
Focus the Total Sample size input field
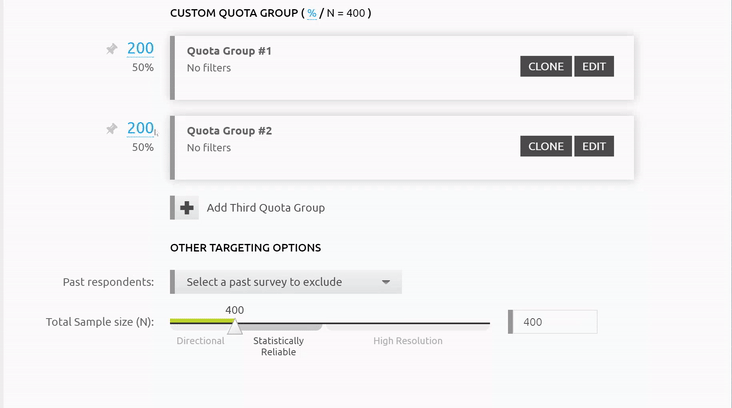coord(555,322)
